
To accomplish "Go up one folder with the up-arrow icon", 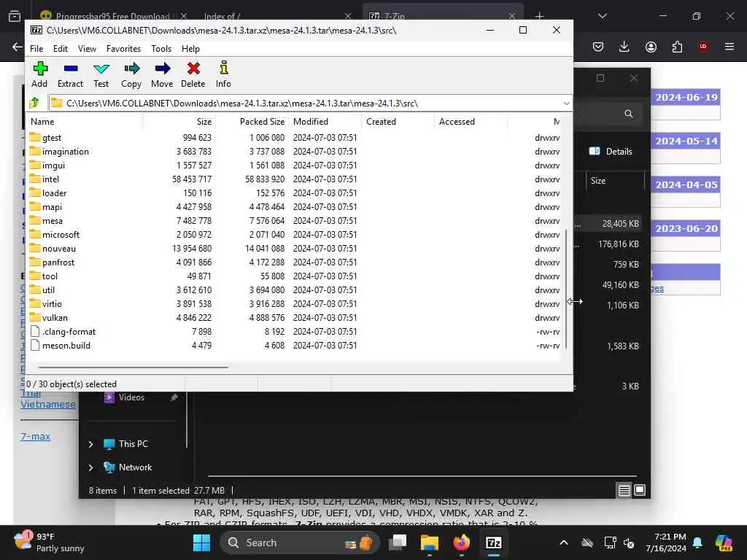I will coord(34,103).
